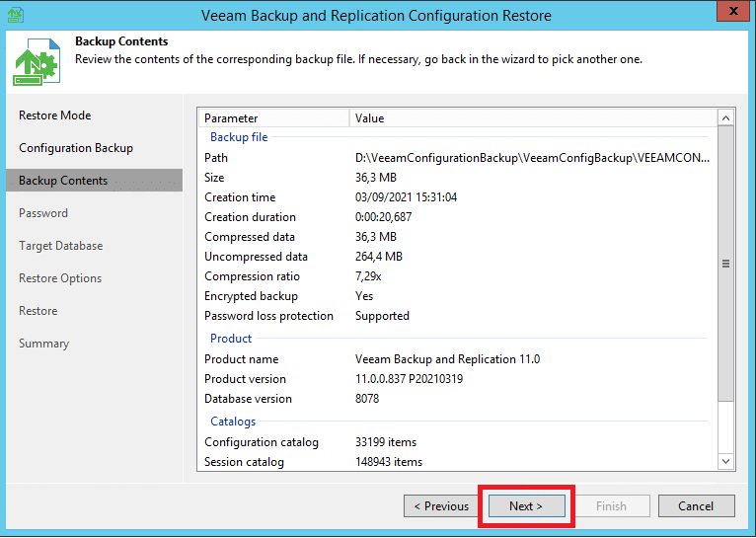Viewport: 756px width, 538px height.
Task: Select the Summary step in sidebar
Action: click(43, 344)
